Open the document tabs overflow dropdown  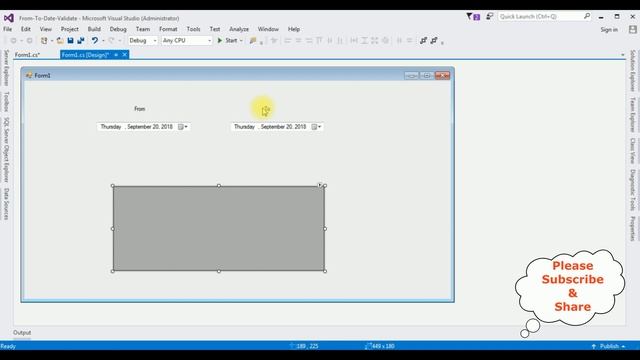(622, 55)
